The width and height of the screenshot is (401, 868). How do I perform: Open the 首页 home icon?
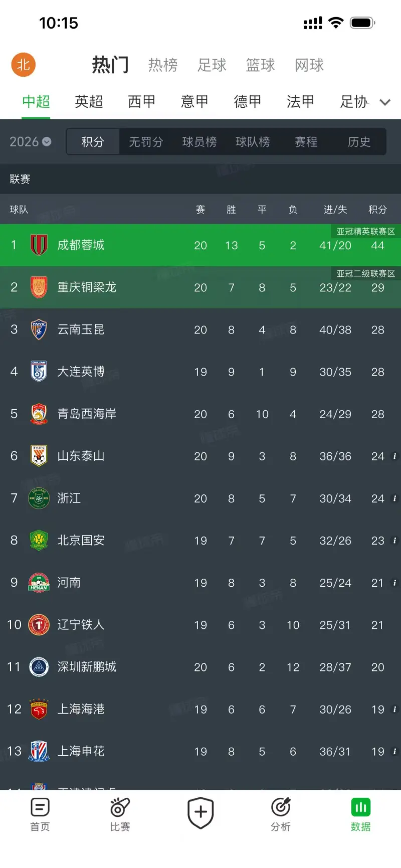tap(40, 807)
